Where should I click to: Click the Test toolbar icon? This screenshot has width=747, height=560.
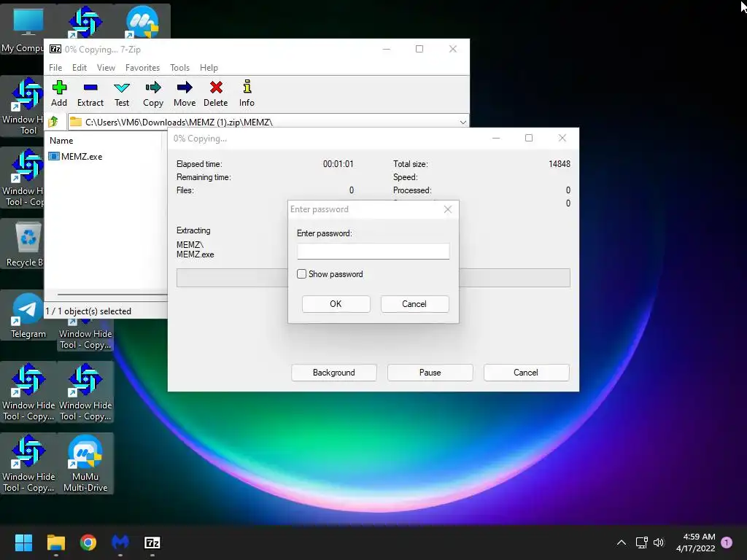122,93
